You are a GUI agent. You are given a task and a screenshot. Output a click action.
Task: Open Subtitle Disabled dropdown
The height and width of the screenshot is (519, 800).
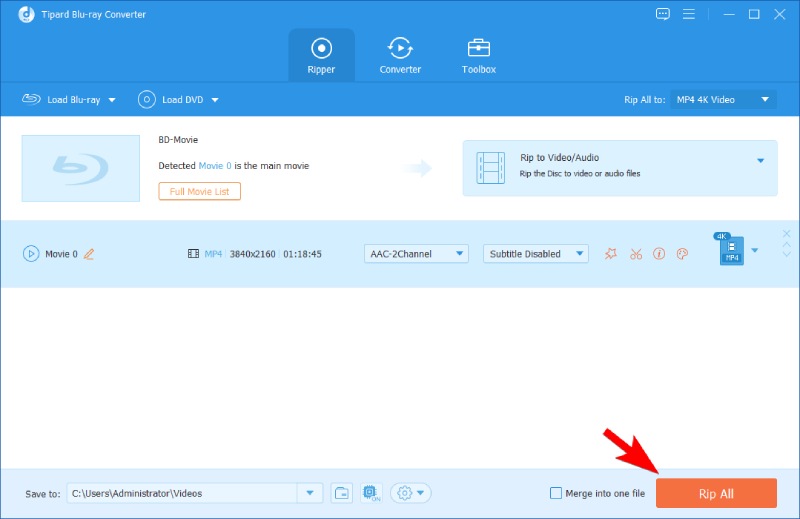tap(536, 254)
